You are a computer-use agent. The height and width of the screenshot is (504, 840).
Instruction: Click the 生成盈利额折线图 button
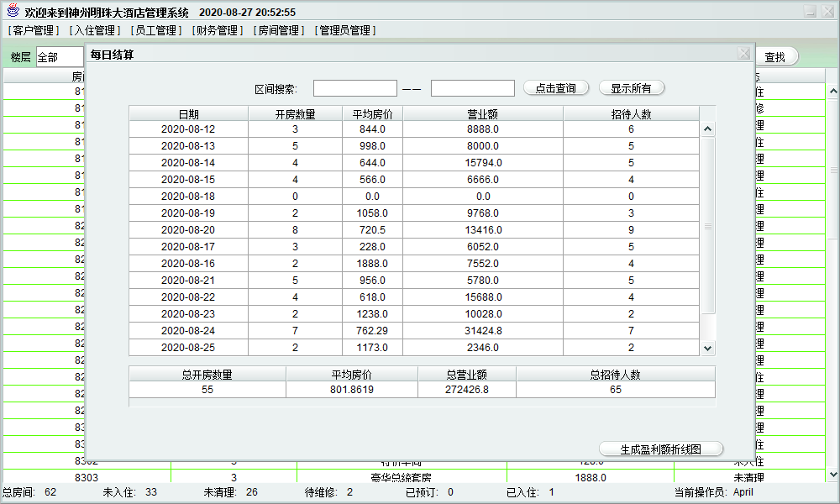click(660, 449)
